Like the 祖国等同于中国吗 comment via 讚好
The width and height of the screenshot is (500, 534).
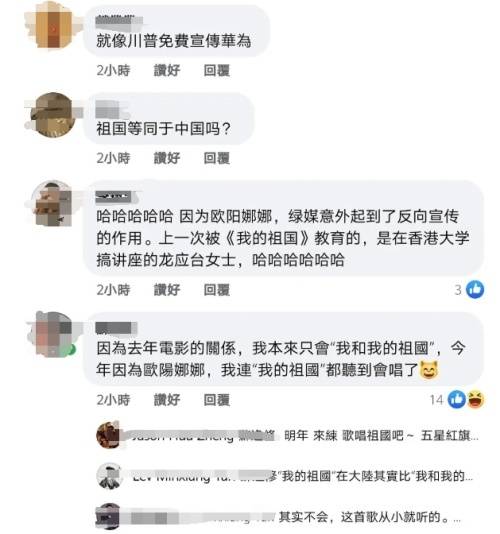point(167,158)
